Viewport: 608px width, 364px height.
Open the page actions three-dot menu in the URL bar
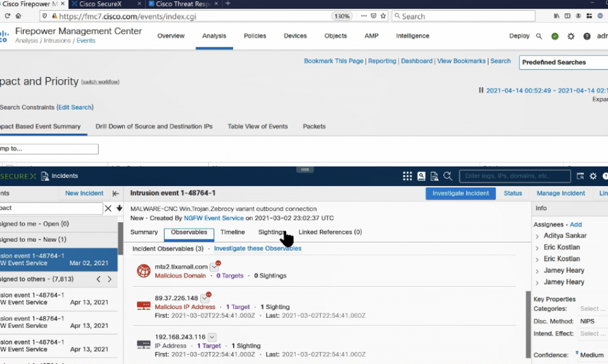[364, 16]
